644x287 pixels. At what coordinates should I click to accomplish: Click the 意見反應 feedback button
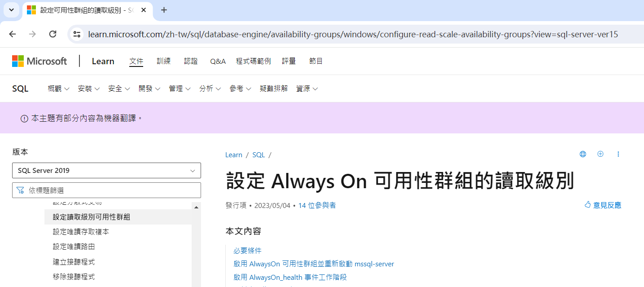click(x=603, y=205)
